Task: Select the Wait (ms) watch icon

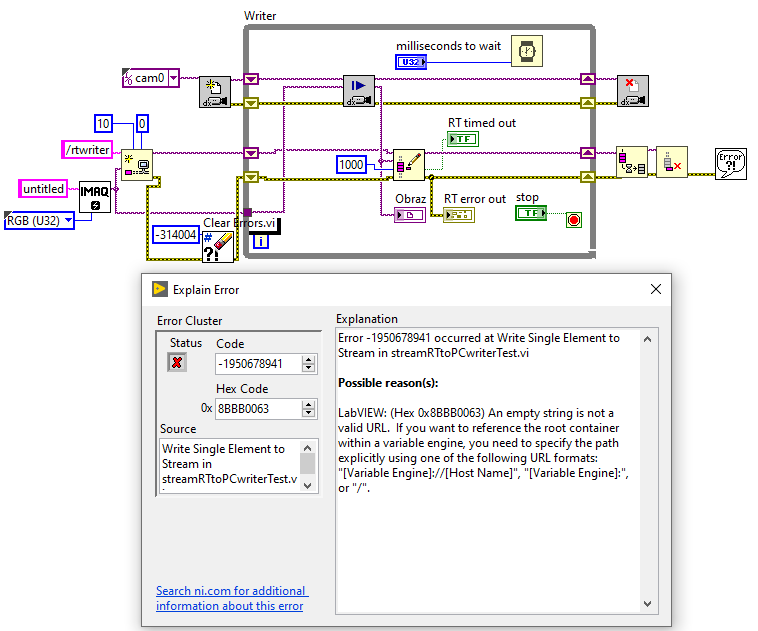Action: click(x=527, y=51)
